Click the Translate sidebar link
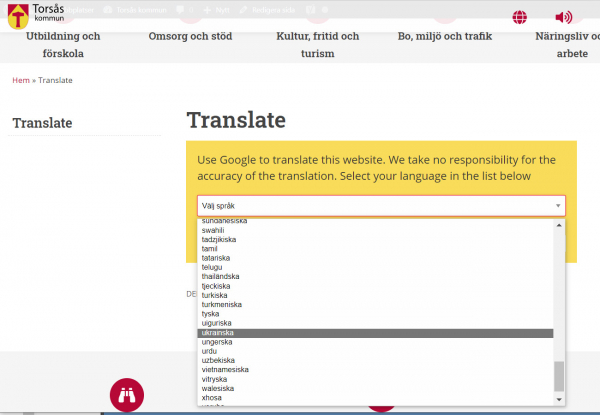The image size is (600, 415). 42,123
